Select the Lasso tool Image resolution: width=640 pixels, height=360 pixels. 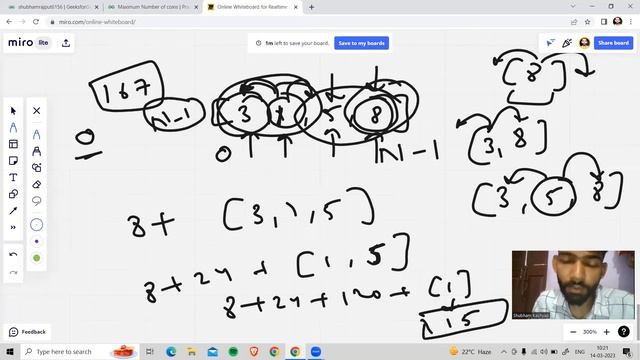(x=36, y=201)
